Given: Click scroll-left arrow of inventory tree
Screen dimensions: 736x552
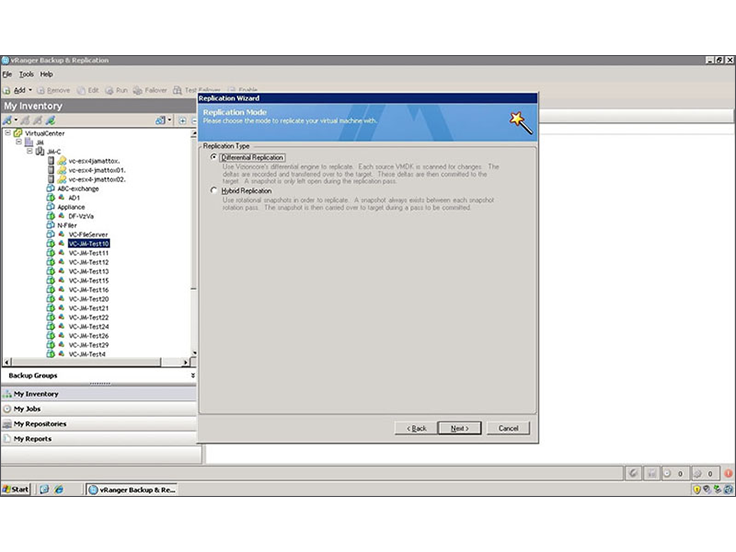Looking at the screenshot, I should 7,362.
